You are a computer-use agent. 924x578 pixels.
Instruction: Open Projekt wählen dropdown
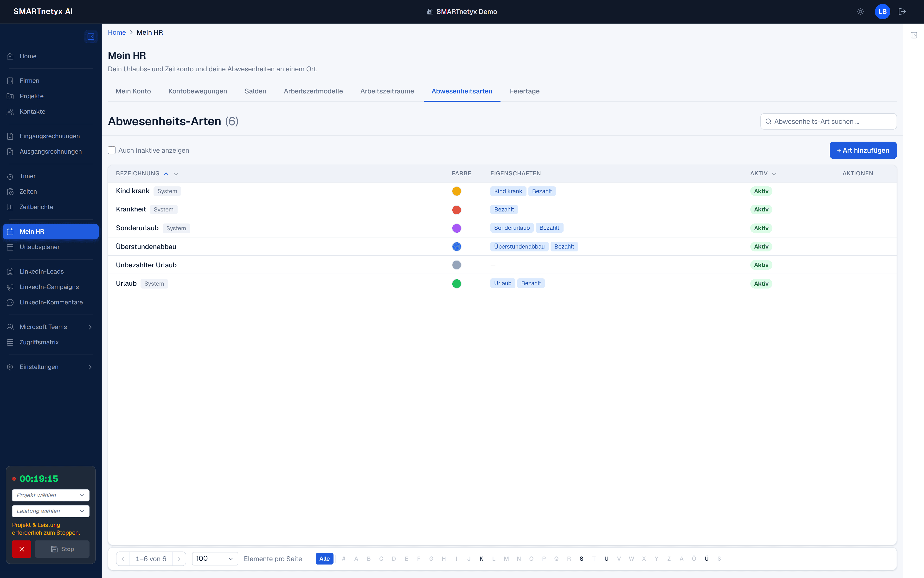[51, 495]
